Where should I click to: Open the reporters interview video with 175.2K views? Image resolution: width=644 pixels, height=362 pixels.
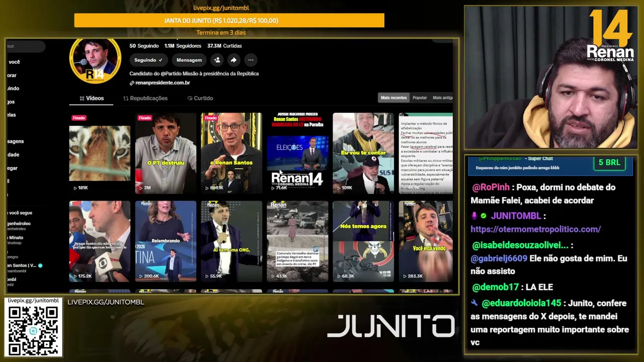[100, 241]
